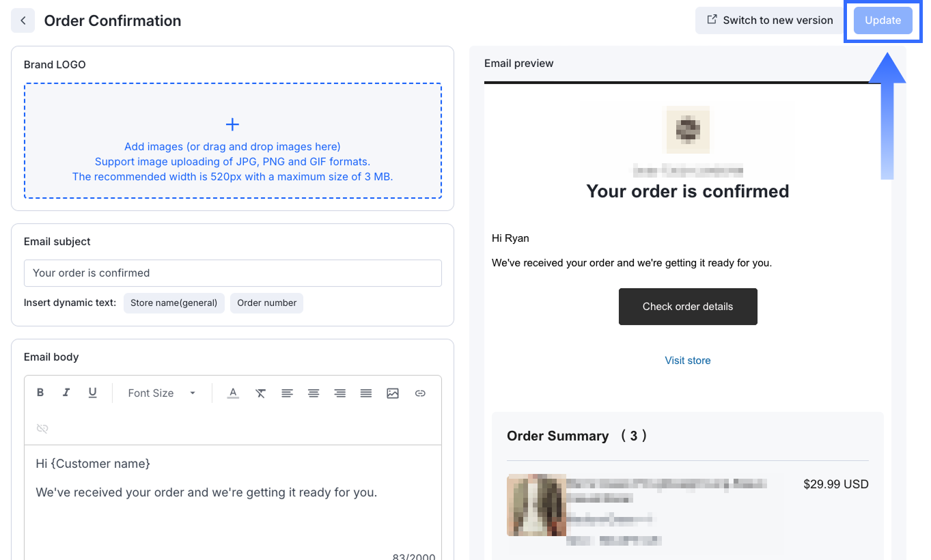Click the Email subject input field
931x560 pixels.
232,273
